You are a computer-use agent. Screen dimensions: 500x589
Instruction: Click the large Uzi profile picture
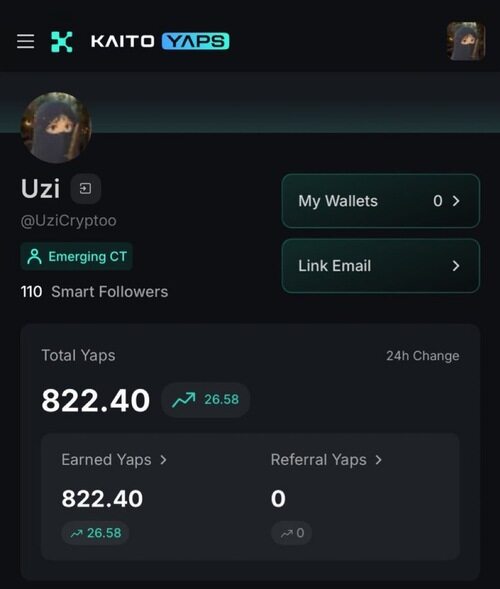pos(56,127)
